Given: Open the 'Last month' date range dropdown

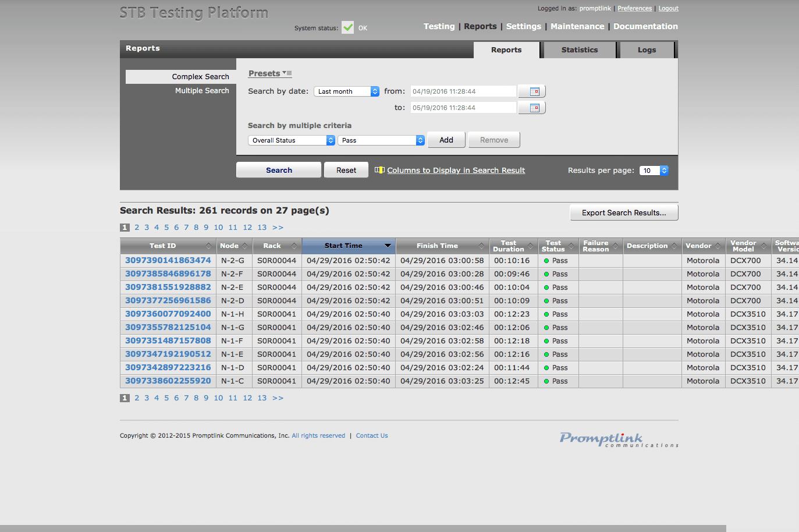Looking at the screenshot, I should coord(347,91).
